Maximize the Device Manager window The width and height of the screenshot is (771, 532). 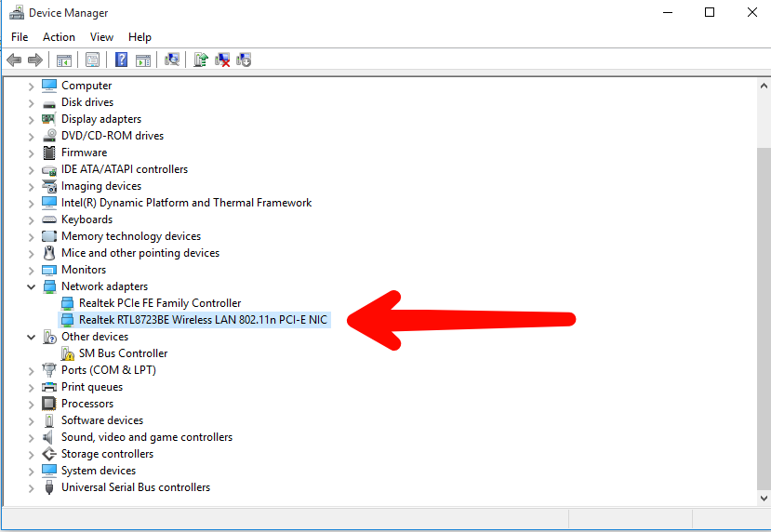[x=710, y=12]
